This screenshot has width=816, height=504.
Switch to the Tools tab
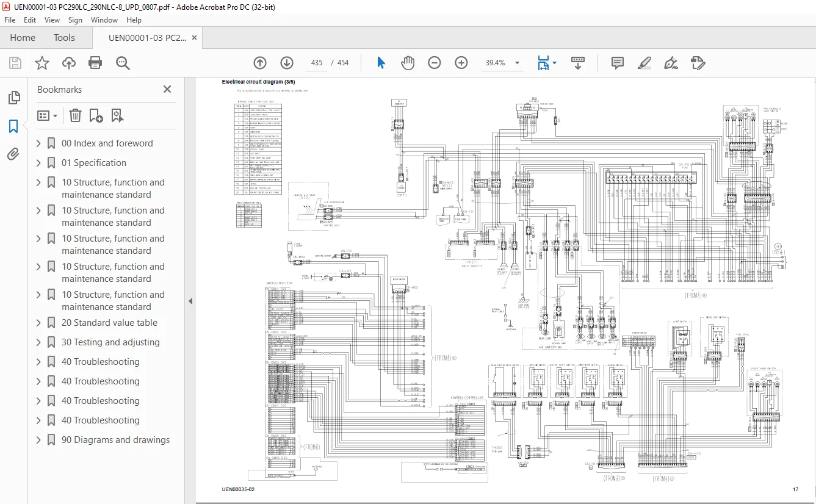pyautogui.click(x=64, y=38)
